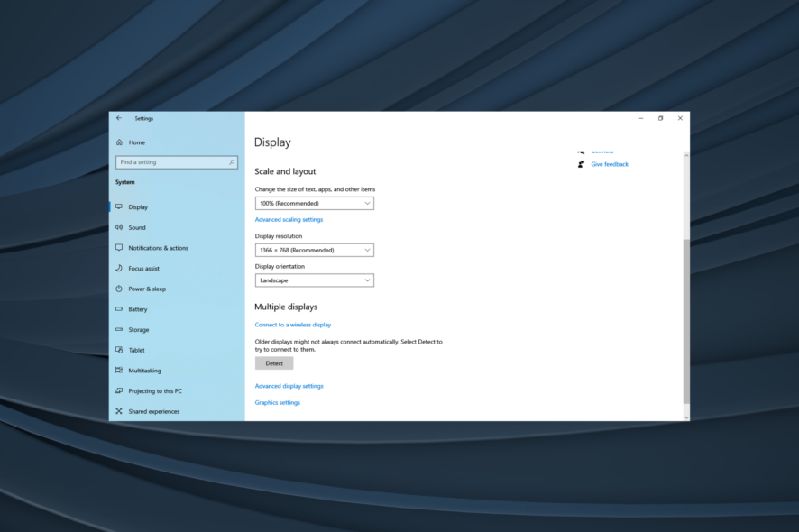Open Graphics settings link
799x532 pixels.
click(x=277, y=403)
